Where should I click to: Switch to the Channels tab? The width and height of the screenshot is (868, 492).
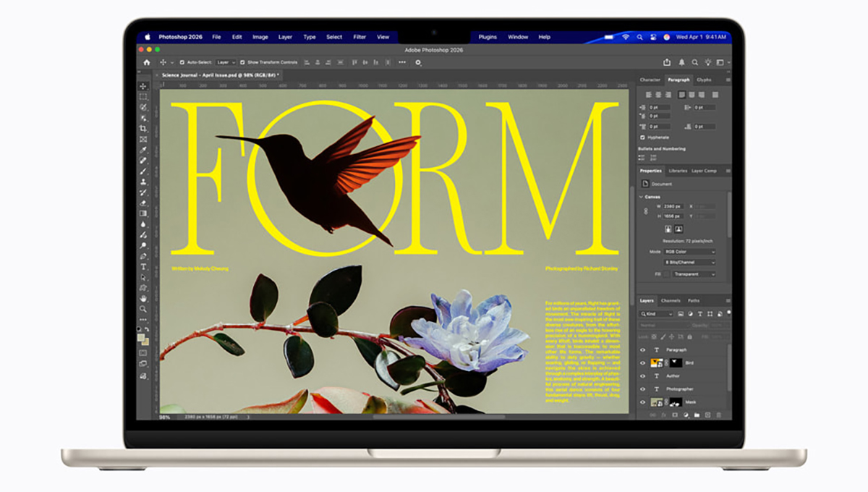[x=671, y=300]
